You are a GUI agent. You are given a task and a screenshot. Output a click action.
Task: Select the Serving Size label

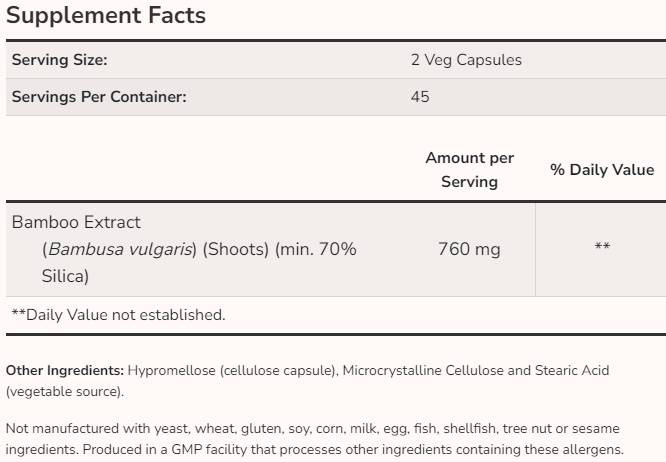click(59, 60)
